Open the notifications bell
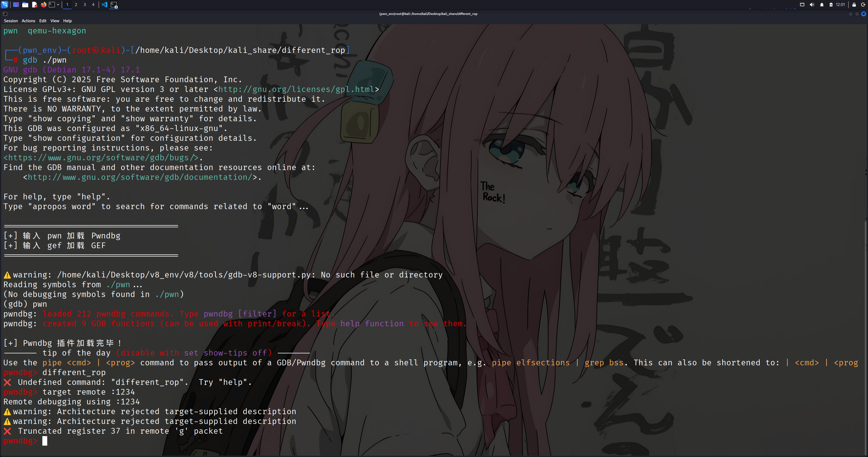 (x=822, y=5)
